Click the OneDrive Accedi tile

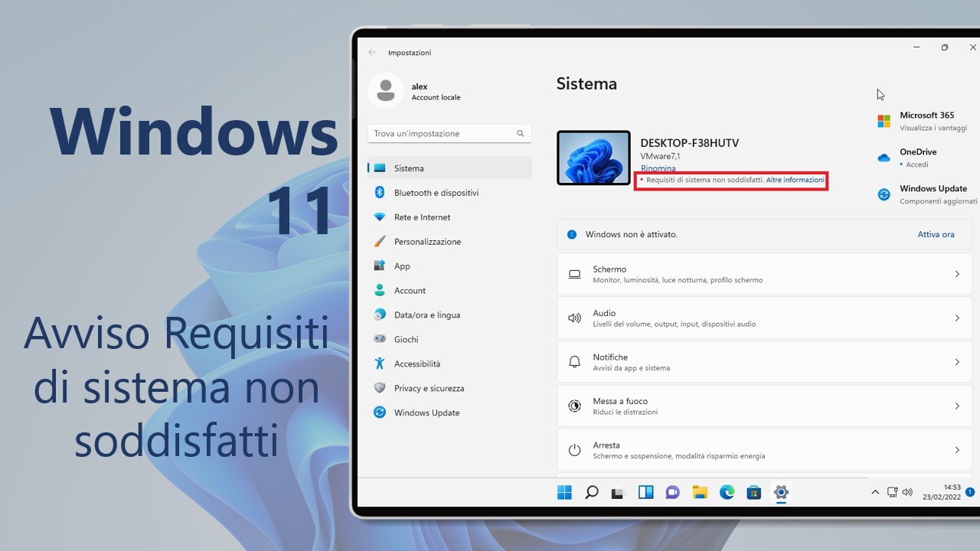pos(908,158)
